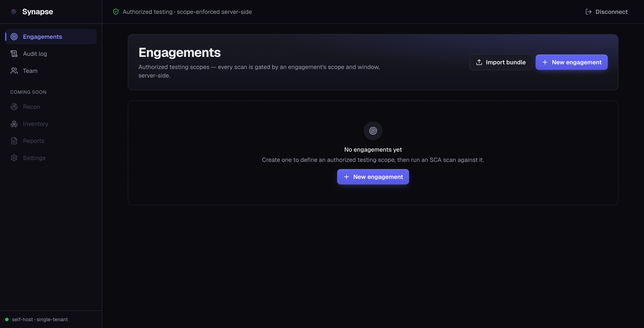Screen dimensions: 644x328
Task: Go to the Team section
Action: tap(51, 71)
